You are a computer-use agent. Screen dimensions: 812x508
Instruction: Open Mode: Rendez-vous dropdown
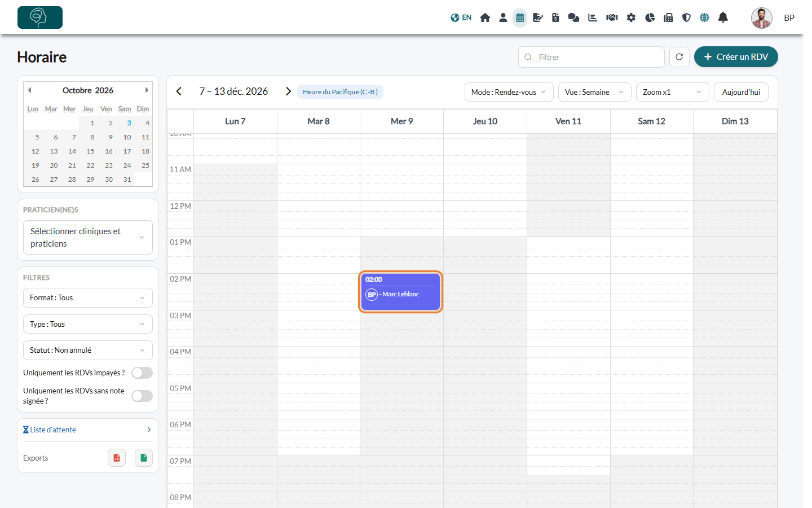(x=509, y=92)
